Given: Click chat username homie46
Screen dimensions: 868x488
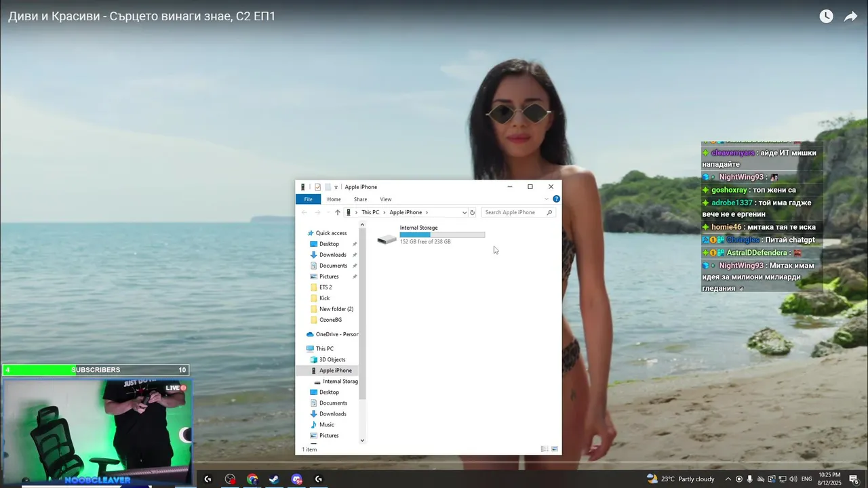Looking at the screenshot, I should 727,227.
